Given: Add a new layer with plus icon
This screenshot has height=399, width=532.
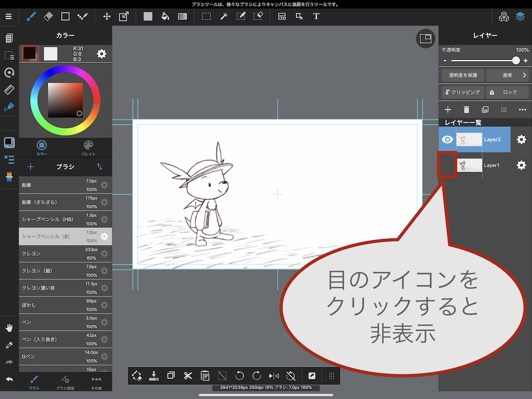Looking at the screenshot, I should 448,110.
